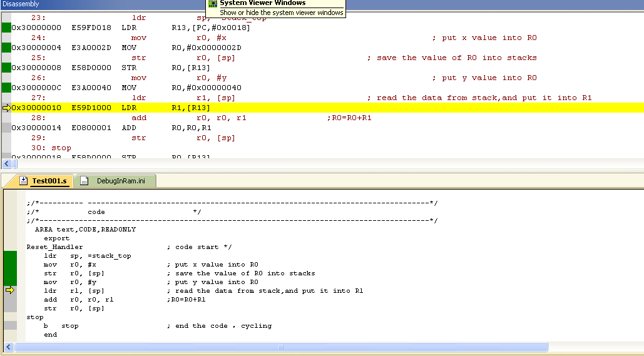Screen dimensions: 644x356
Task: Click the 'AREA text,CODE,READONLY' source line
Action: 85,229
